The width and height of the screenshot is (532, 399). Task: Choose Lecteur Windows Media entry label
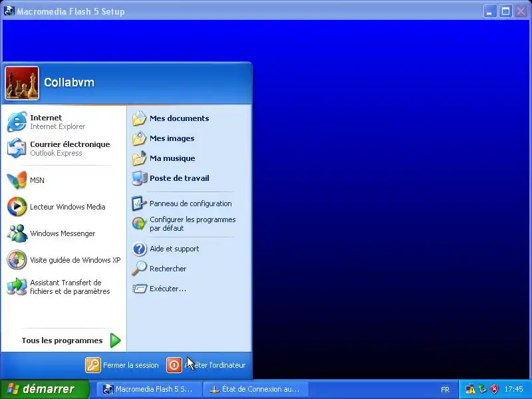tap(68, 207)
